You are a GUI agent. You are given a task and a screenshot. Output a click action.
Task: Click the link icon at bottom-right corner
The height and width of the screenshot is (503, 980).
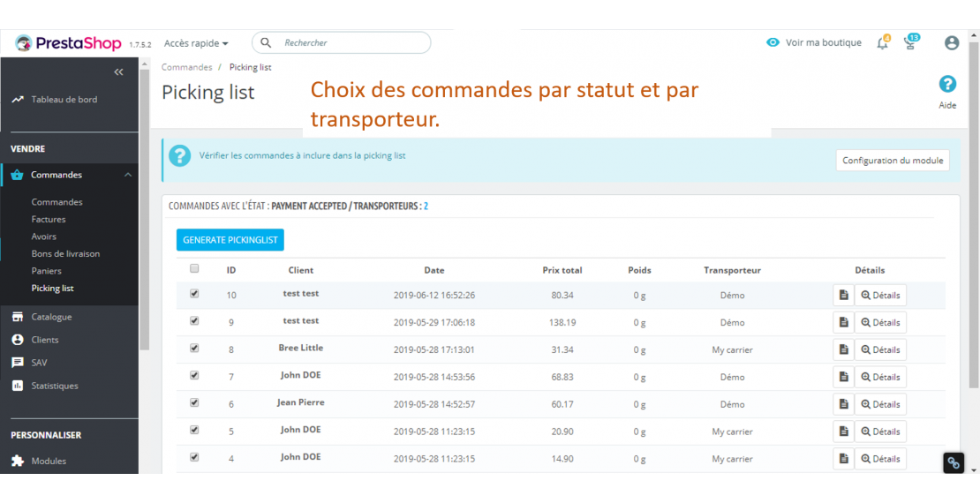click(x=954, y=463)
